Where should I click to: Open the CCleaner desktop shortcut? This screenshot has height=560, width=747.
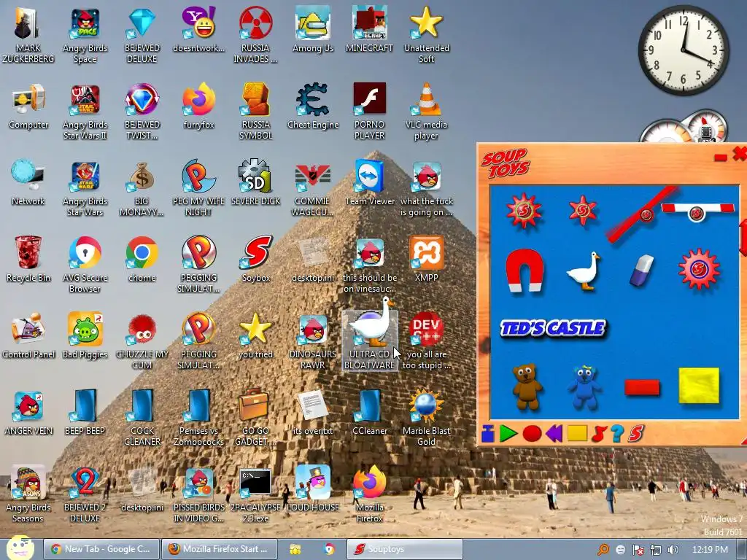point(369,413)
